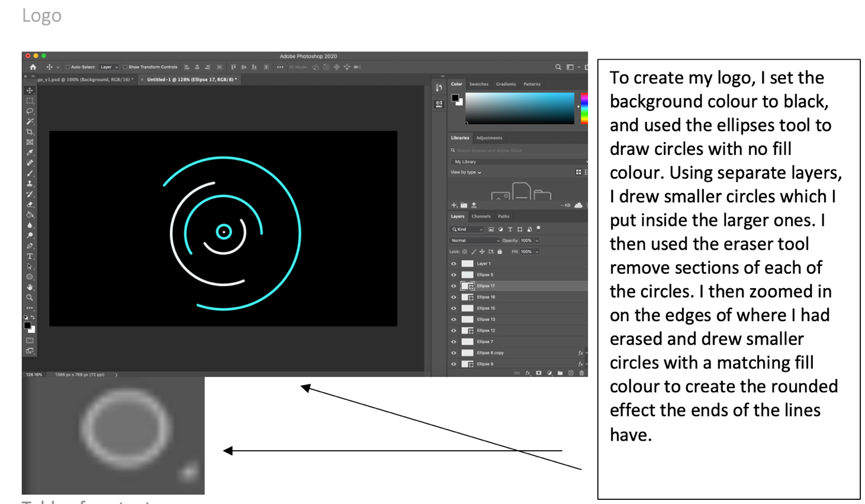Hide the Ellipse 13 layer
The image size is (865, 504).
pyautogui.click(x=454, y=319)
